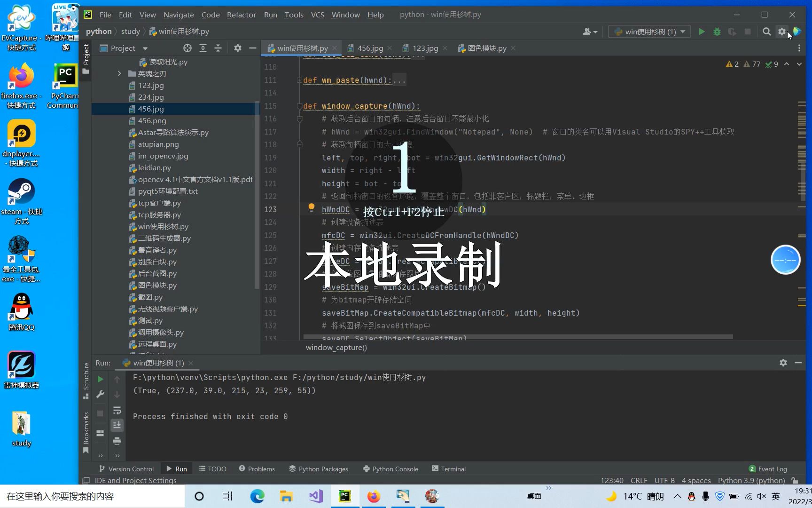Print the console output
This screenshot has height=508, width=812.
117,442
